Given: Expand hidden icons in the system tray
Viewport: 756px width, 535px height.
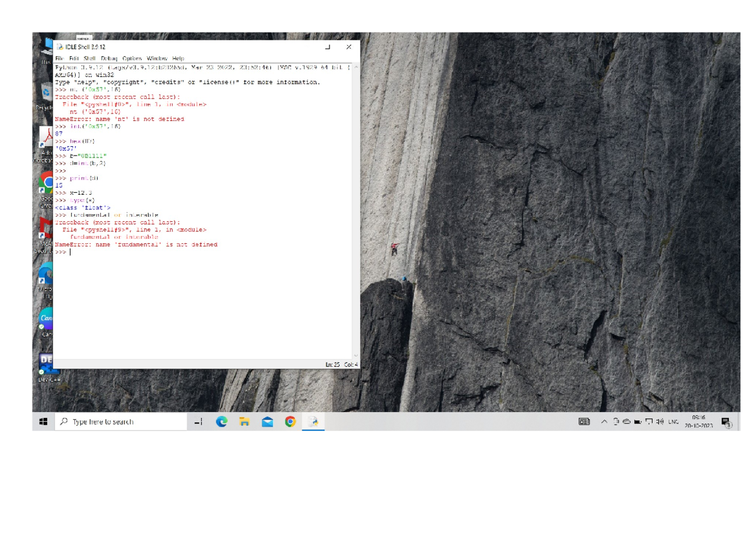Looking at the screenshot, I should 603,420.
